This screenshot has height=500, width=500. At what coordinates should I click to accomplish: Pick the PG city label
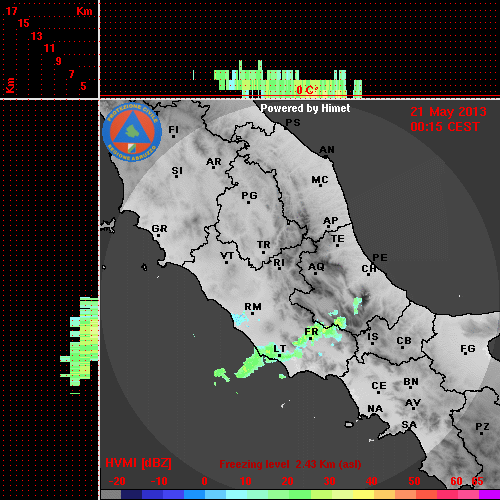coord(249,195)
